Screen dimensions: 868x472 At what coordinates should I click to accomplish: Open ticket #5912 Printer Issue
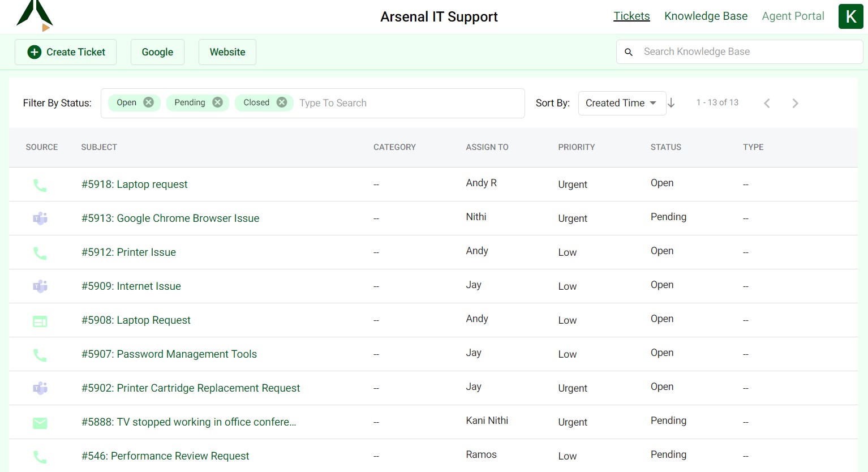(x=128, y=252)
